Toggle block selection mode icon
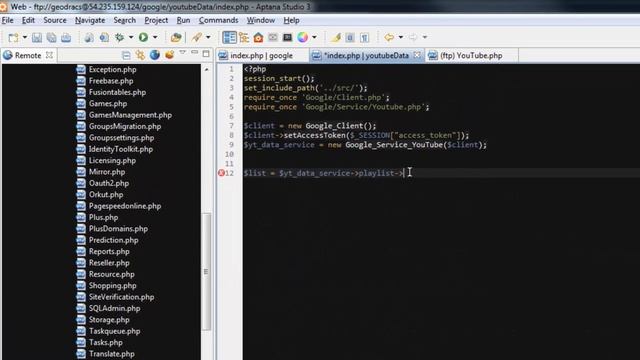 coord(350,38)
